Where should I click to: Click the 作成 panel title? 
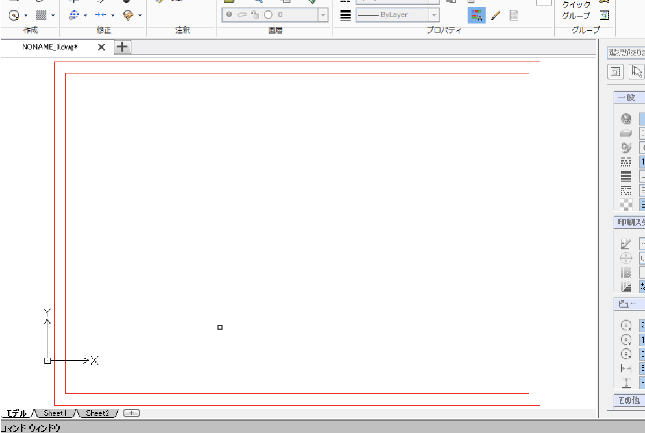30,30
